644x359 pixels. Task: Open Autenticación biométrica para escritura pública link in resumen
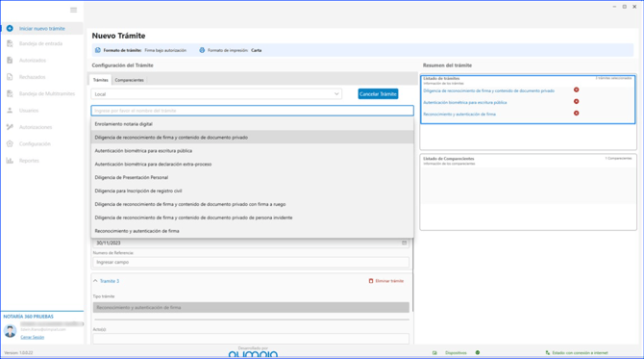coord(465,102)
